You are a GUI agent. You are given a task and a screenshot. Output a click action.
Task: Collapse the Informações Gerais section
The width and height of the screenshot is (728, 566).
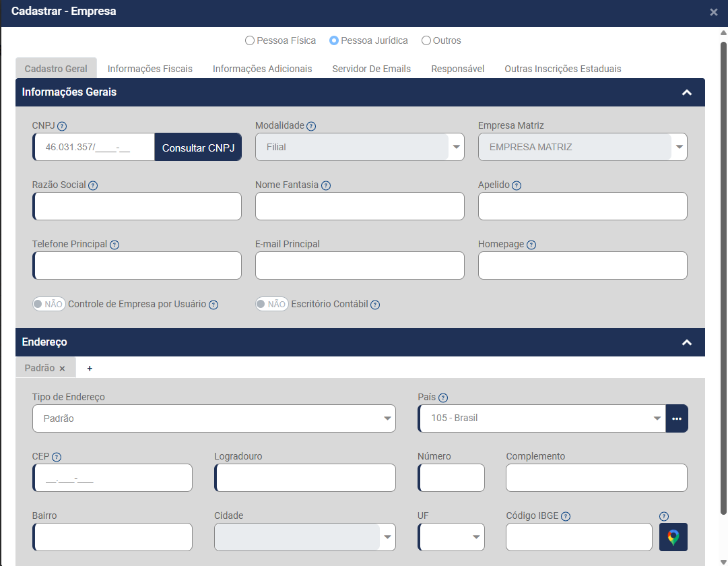pyautogui.click(x=686, y=92)
